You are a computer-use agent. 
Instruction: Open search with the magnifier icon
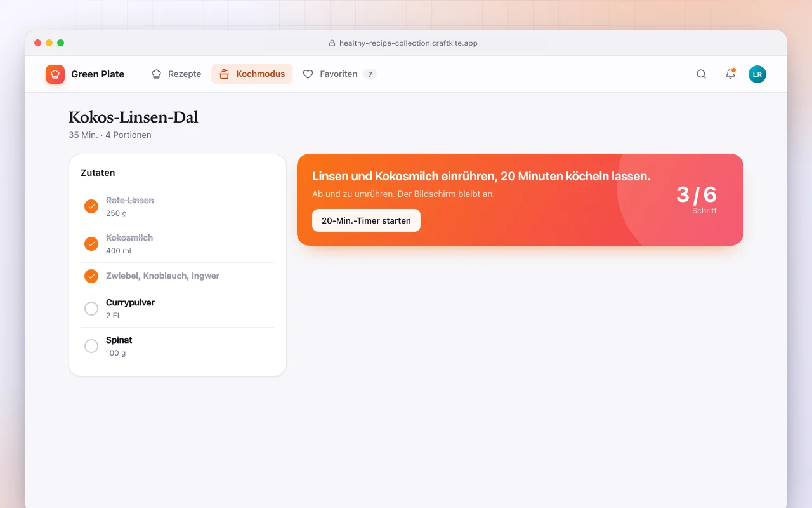(x=701, y=74)
